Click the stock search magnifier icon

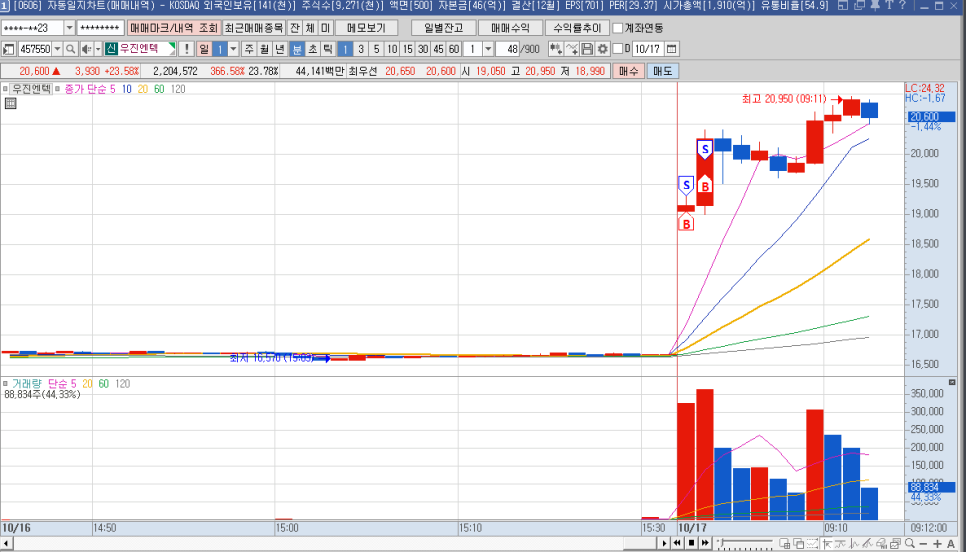[71, 49]
